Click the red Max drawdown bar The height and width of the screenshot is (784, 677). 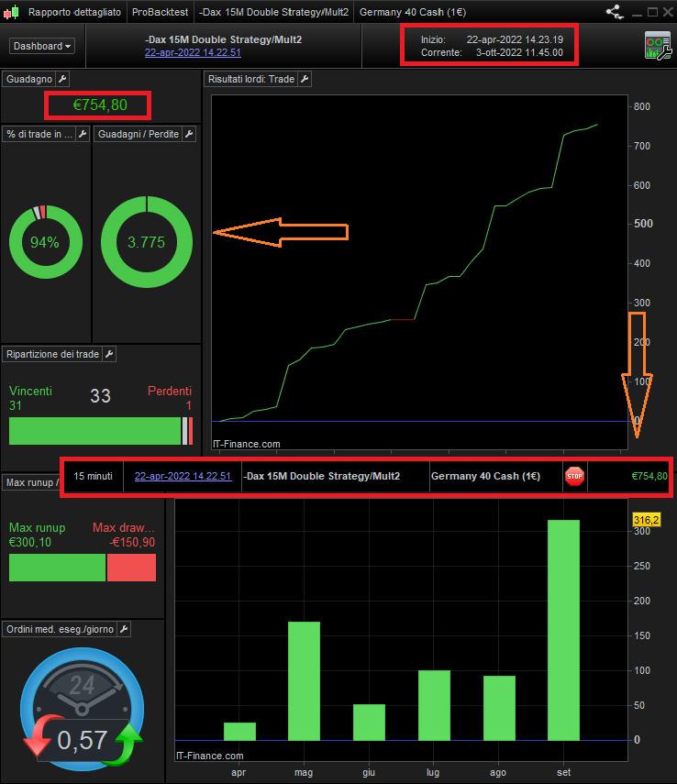click(131, 568)
